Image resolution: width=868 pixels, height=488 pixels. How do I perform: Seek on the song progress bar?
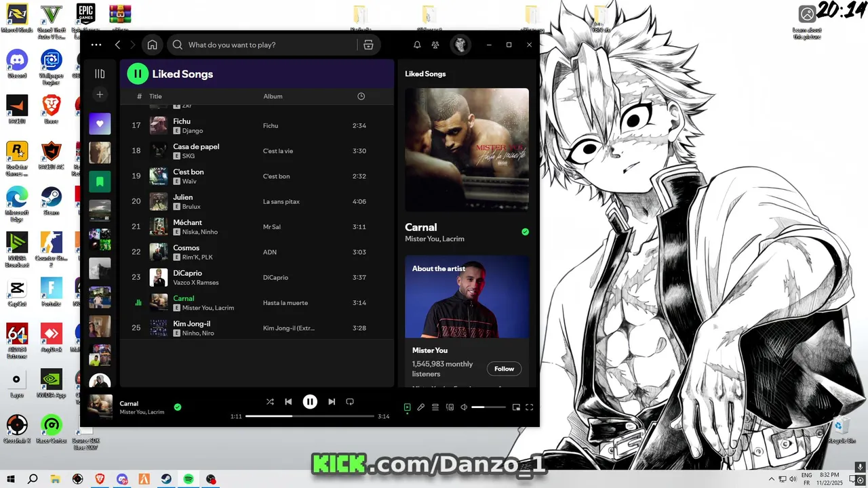(309, 416)
